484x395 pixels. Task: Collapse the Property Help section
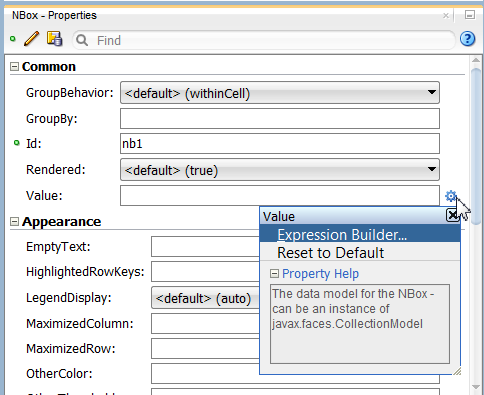click(x=274, y=274)
